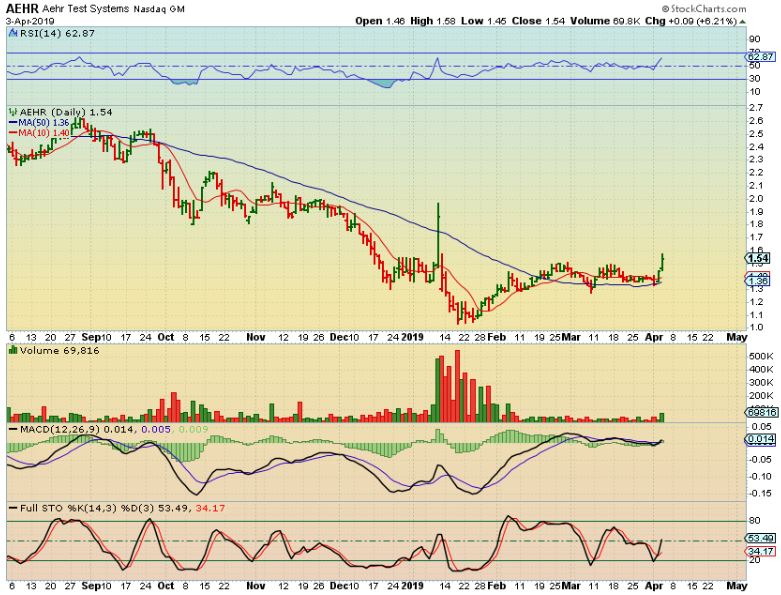The image size is (781, 595).
Task: Click the MA(10) 1.40 legend entry
Action: coord(39,133)
